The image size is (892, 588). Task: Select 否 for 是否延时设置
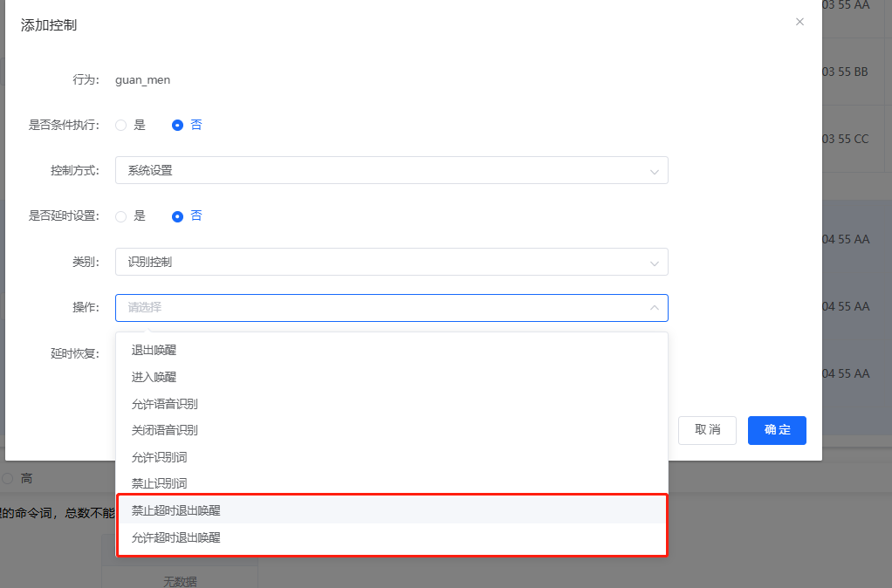point(178,216)
